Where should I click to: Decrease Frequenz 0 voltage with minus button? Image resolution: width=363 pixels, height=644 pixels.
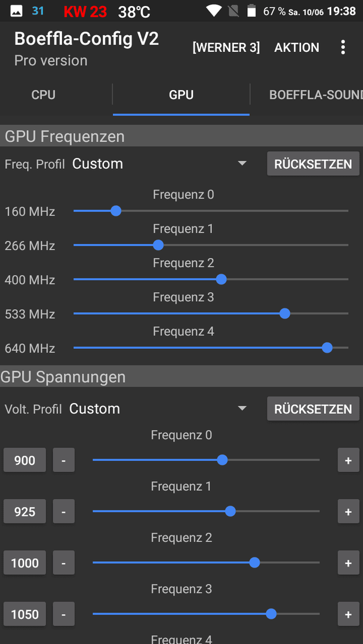tap(64, 460)
